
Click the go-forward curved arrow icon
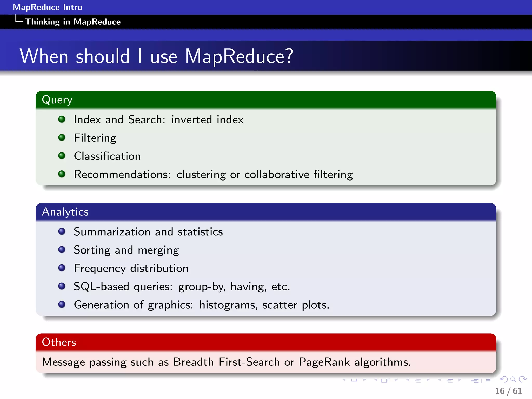[523, 379]
